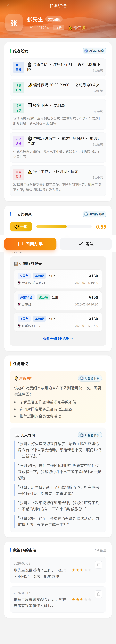This screenshot has width=116, height=644.
Task: Tap the 一般 relationship heart badge
Action: [21, 227]
